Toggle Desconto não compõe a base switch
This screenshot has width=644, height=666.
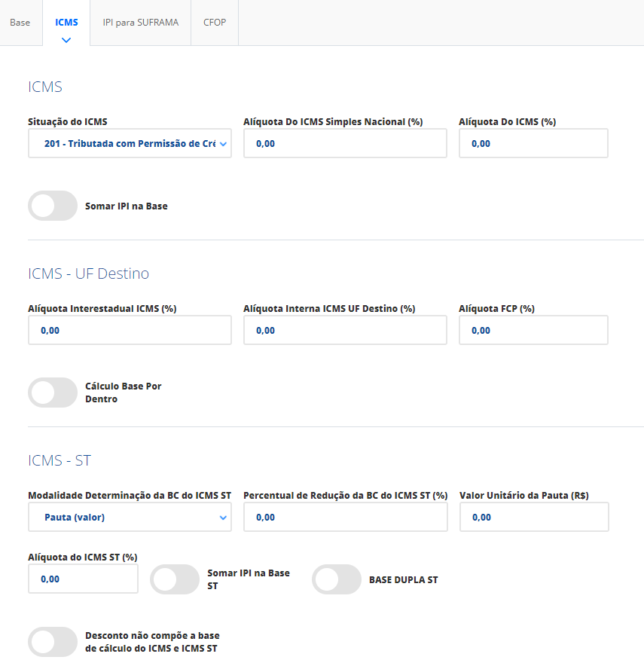[x=53, y=642]
